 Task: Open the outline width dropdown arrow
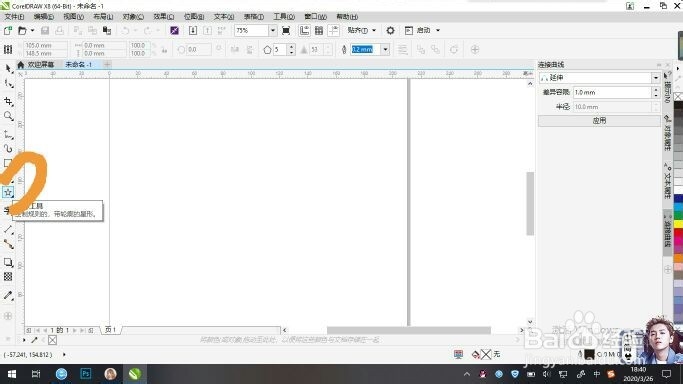click(x=385, y=49)
